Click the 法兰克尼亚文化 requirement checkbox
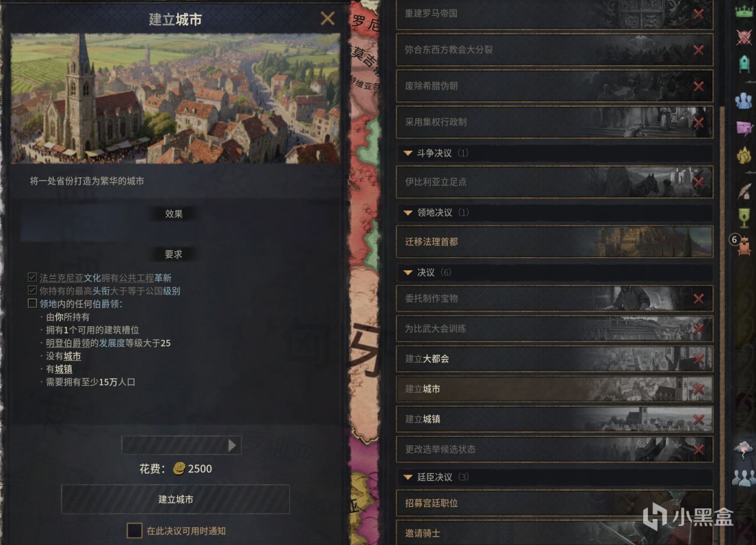 [x=32, y=277]
